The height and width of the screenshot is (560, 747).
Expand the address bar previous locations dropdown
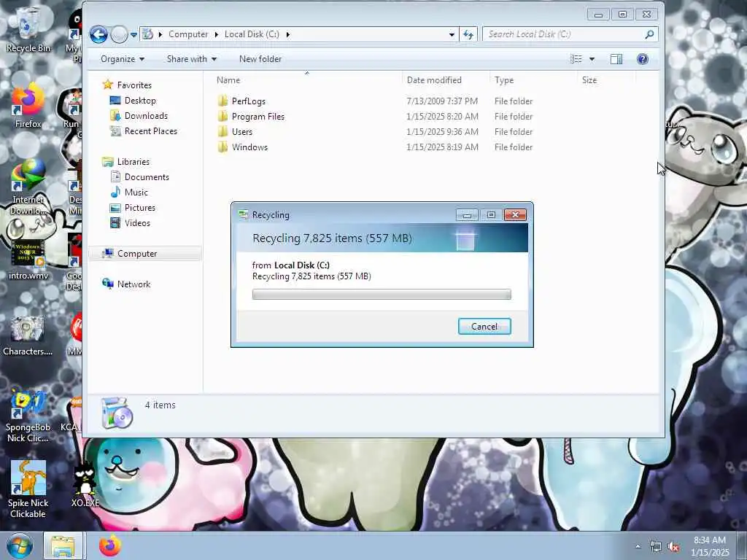pos(451,34)
